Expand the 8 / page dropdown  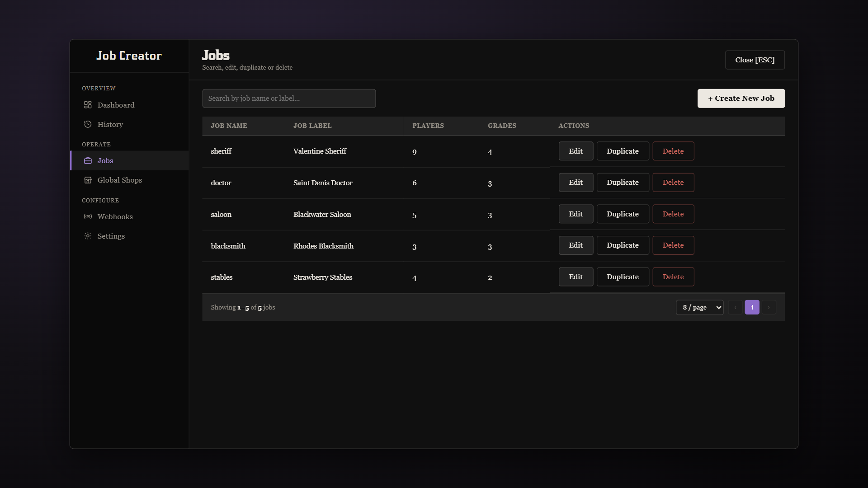[699, 307]
